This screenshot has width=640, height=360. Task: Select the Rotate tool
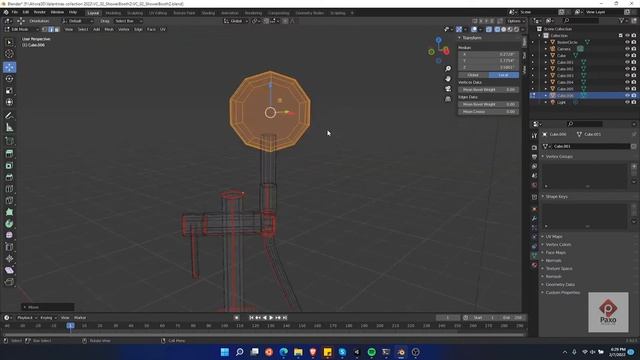click(x=9, y=79)
